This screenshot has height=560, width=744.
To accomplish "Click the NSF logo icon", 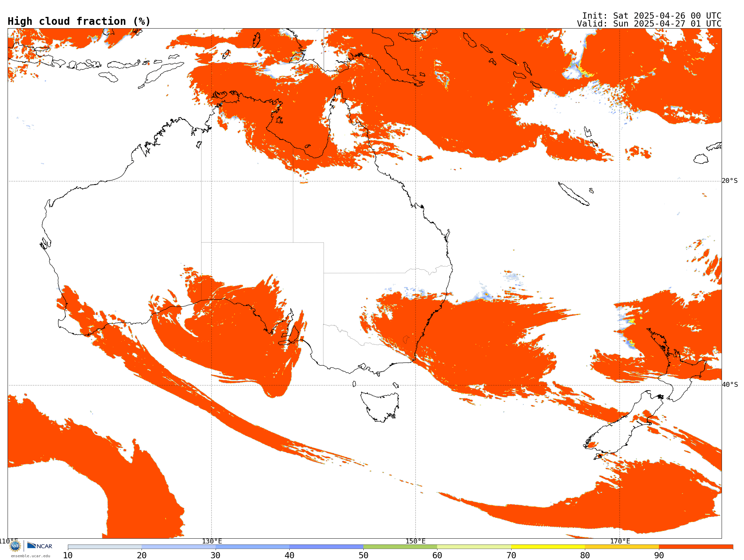I will (15, 546).
